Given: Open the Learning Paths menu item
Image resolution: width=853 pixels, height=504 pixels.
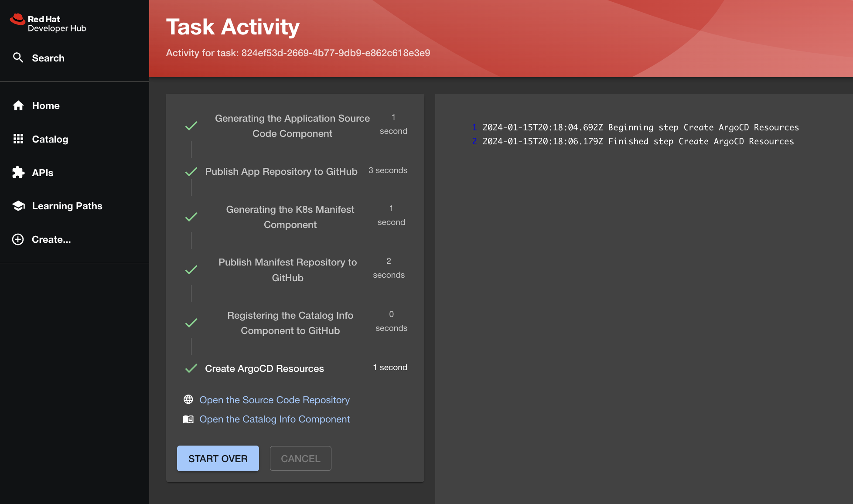Looking at the screenshot, I should [67, 206].
